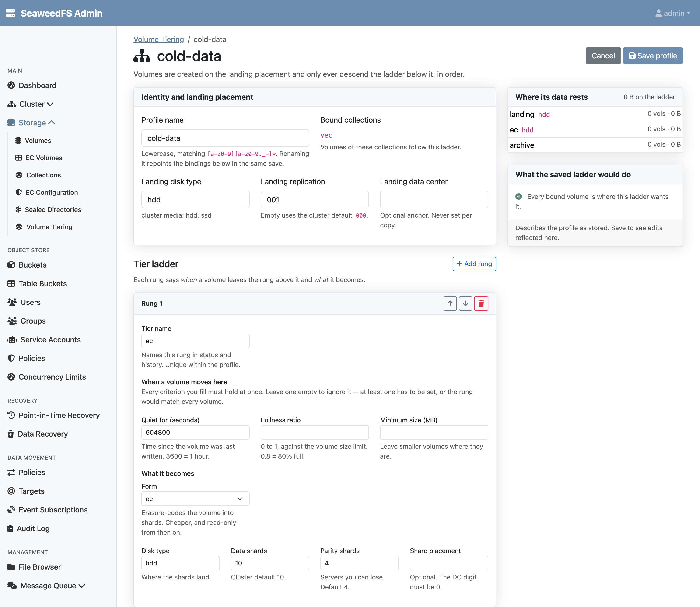The width and height of the screenshot is (700, 607).
Task: Click the rung Disk type field
Action: pos(180,563)
